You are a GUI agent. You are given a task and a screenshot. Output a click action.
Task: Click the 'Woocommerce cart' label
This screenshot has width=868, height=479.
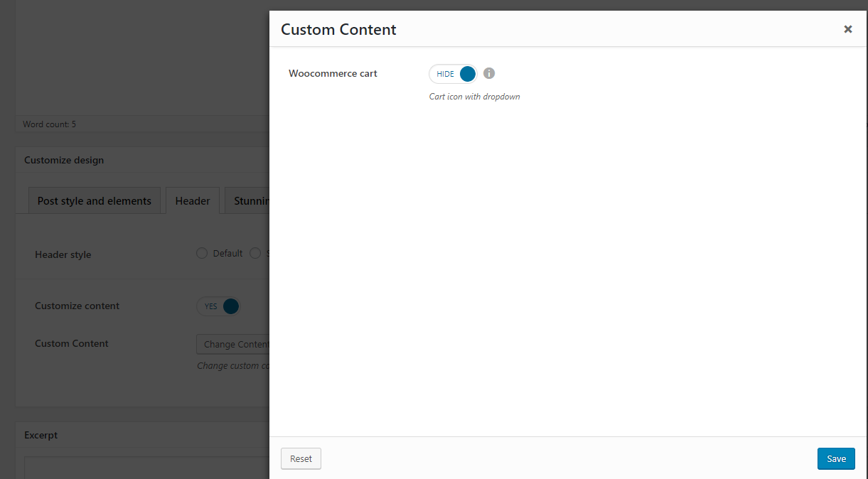pos(333,73)
